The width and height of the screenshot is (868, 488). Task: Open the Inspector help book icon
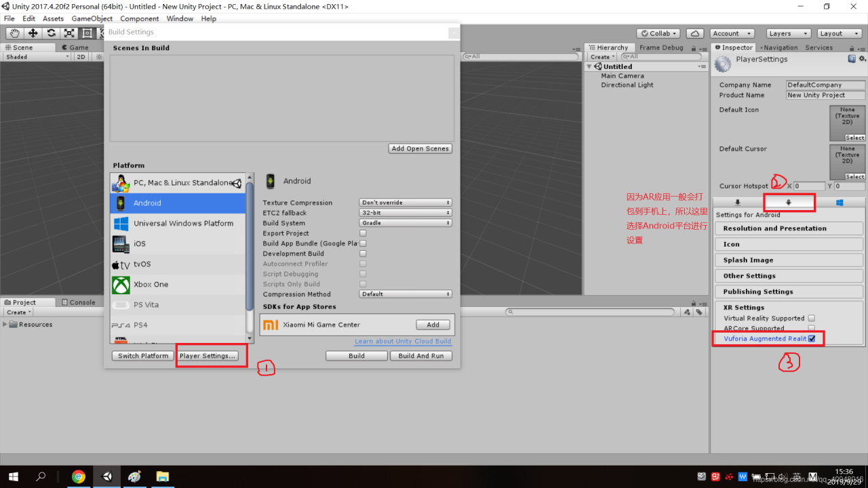[x=852, y=59]
